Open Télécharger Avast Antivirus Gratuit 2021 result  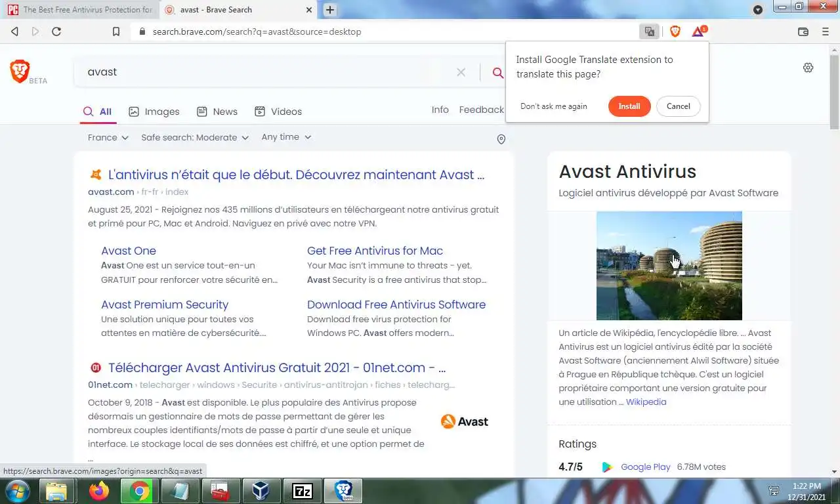[x=277, y=367]
